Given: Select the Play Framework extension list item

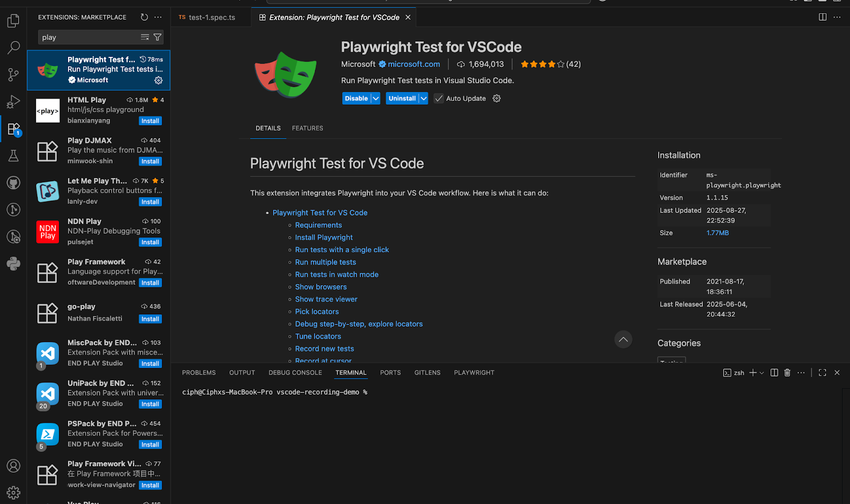Looking at the screenshot, I should pos(99,272).
